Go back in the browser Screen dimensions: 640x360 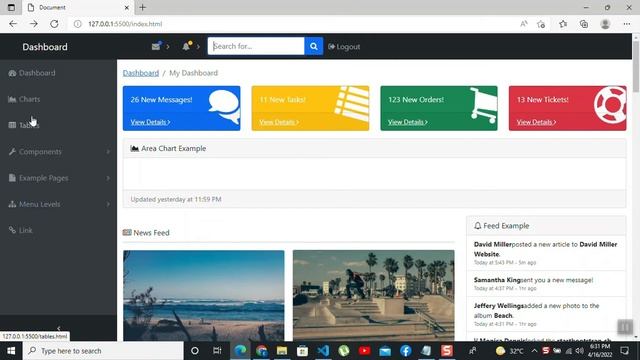13,24
